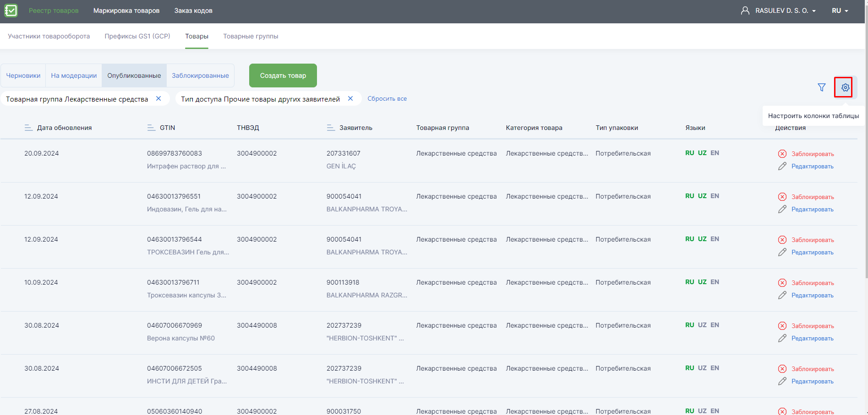Select the Опубликованные status tab
This screenshot has width=868, height=415.
(x=134, y=75)
